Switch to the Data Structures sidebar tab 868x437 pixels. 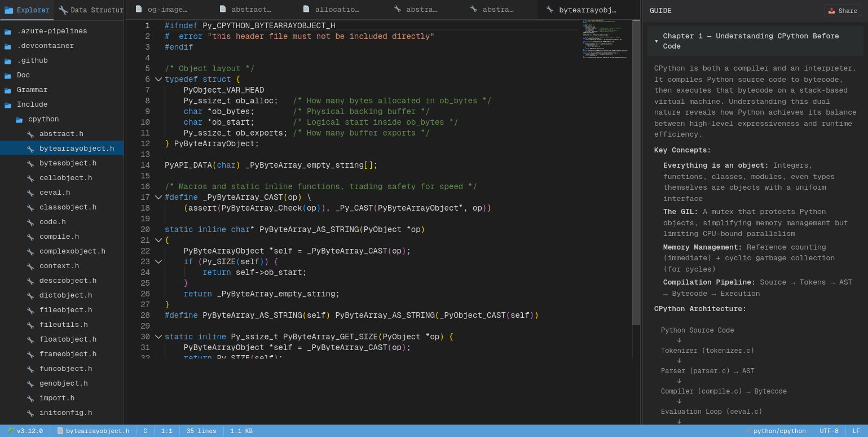click(x=90, y=10)
